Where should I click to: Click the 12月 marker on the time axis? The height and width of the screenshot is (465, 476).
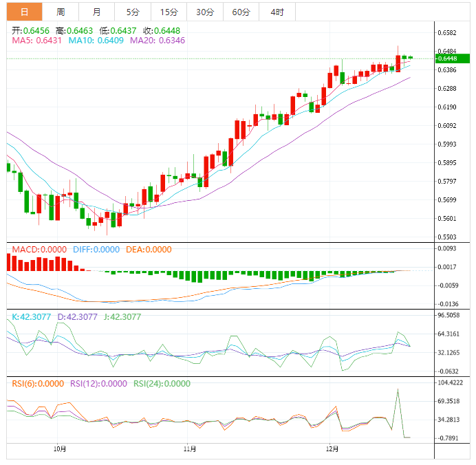332,449
